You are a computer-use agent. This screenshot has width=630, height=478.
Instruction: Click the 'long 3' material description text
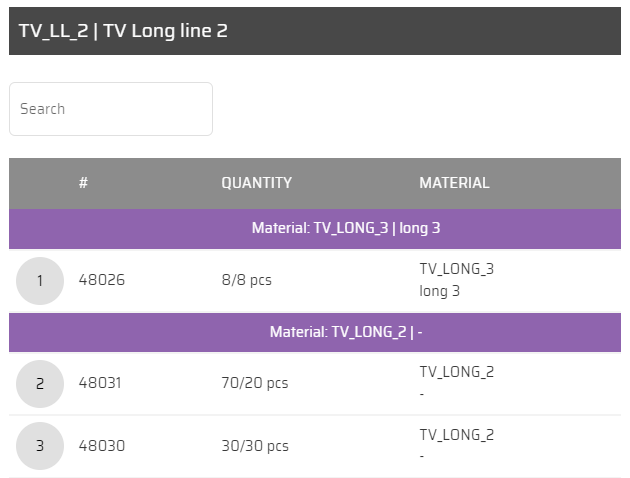(439, 292)
